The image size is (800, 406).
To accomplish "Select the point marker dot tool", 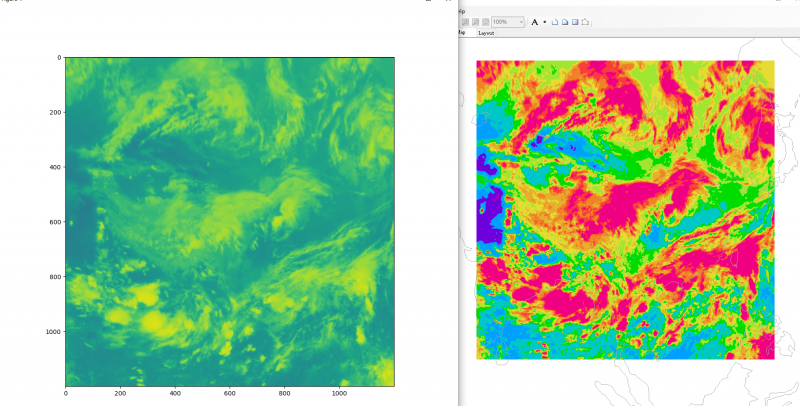I will [545, 21].
